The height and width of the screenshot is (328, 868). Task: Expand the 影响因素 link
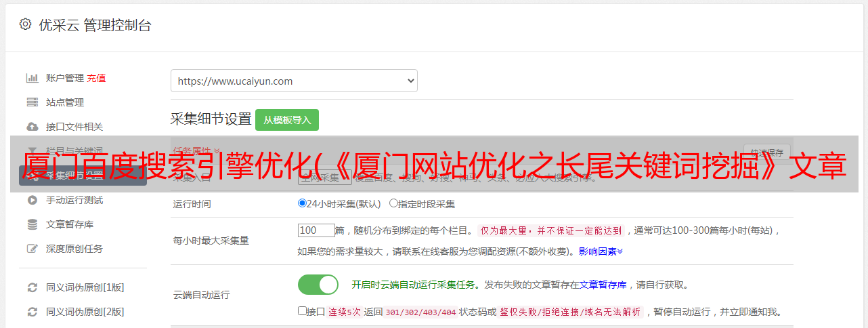click(x=601, y=251)
